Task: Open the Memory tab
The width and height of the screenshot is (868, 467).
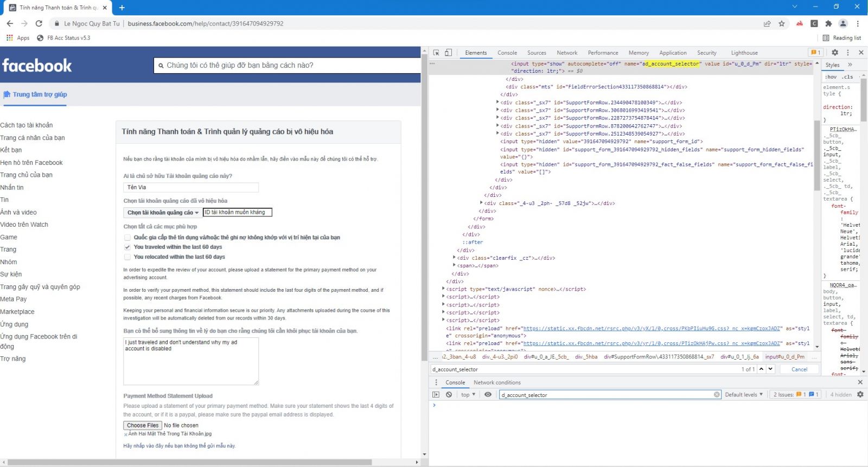Action: [639, 53]
